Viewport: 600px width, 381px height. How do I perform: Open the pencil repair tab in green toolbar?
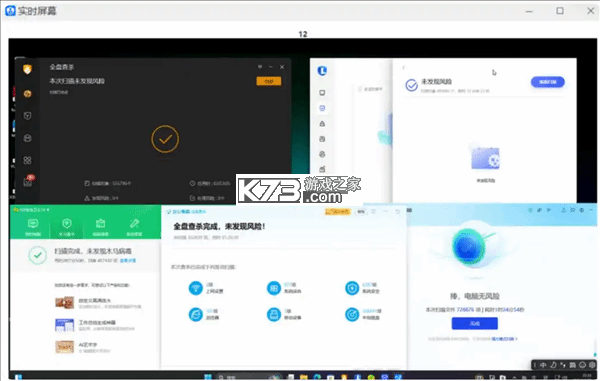tap(134, 227)
